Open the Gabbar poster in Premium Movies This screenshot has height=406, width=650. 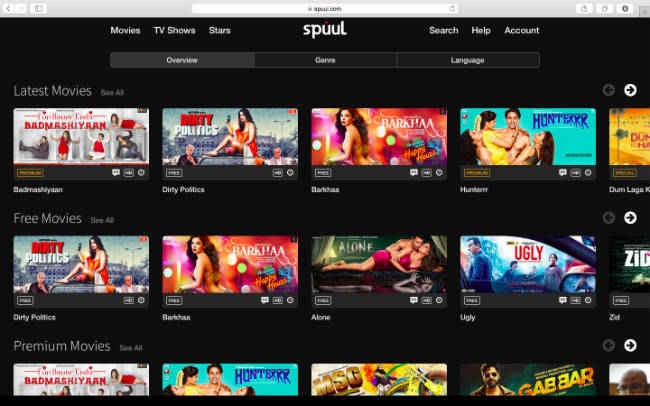pyautogui.click(x=528, y=379)
